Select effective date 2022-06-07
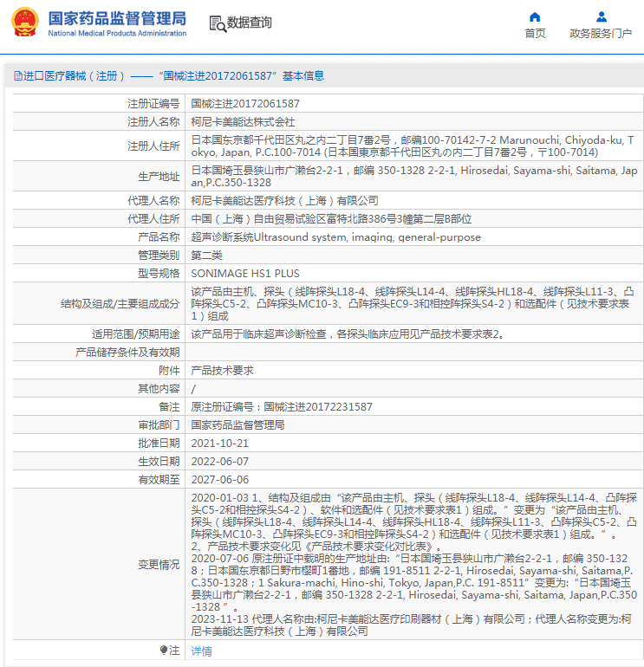The width and height of the screenshot is (644, 667). coord(219,462)
